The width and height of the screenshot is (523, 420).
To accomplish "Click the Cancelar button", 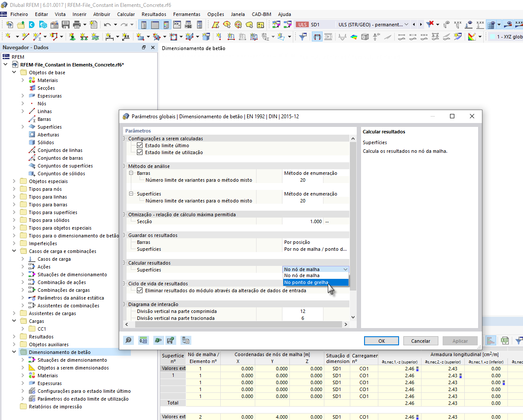I will [421, 341].
